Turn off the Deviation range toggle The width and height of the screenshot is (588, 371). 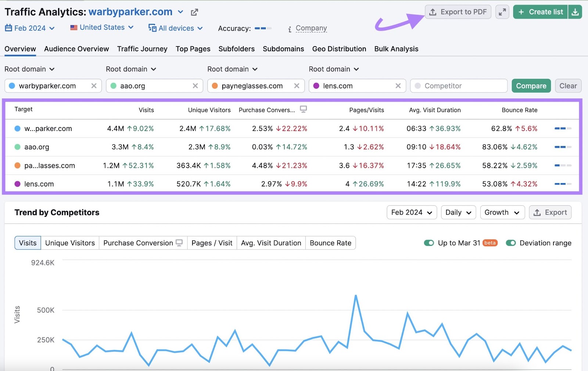coord(511,243)
